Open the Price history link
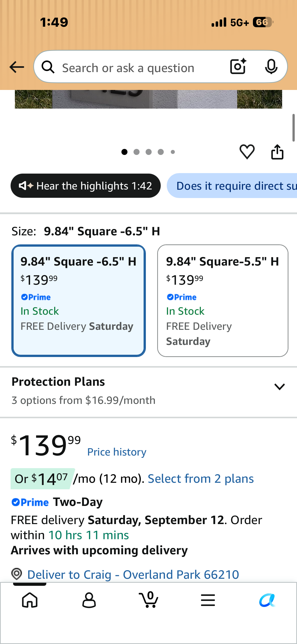 tap(117, 452)
